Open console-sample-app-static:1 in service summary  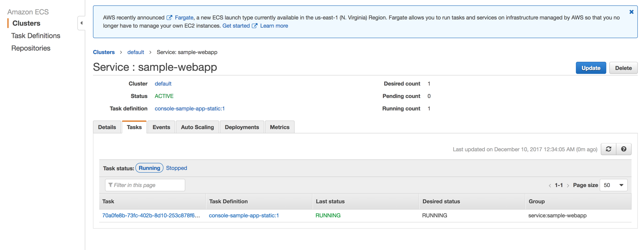pos(190,109)
